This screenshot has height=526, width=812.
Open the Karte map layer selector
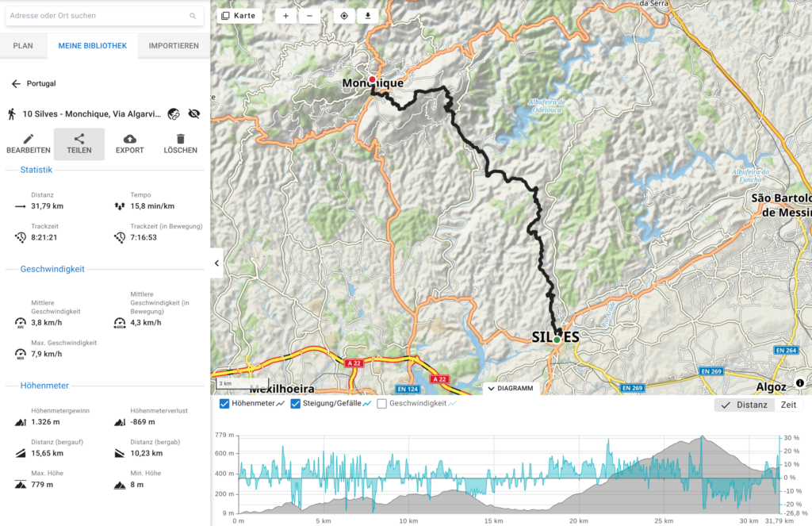pyautogui.click(x=239, y=16)
